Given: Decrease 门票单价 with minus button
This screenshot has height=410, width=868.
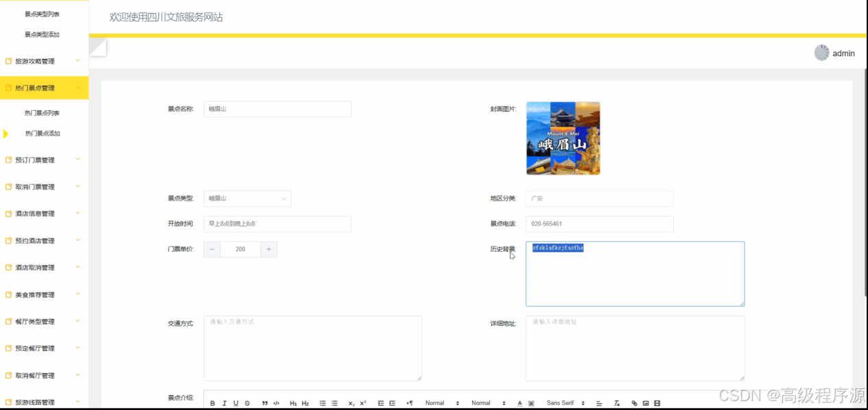Looking at the screenshot, I should [212, 249].
